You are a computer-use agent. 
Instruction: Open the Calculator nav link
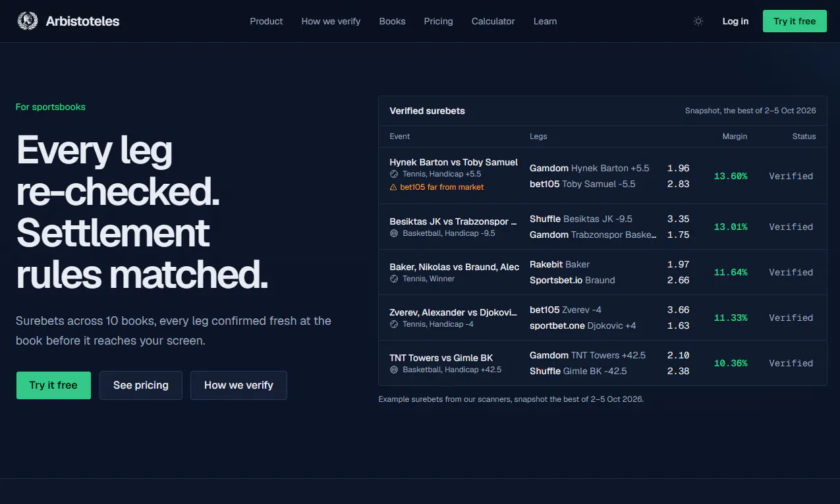click(x=493, y=21)
